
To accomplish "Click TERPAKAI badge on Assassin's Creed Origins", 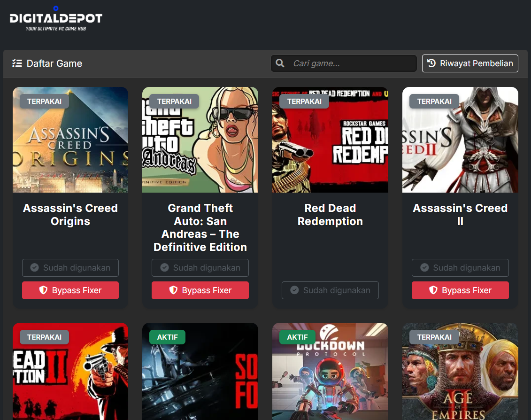I will coord(44,101).
